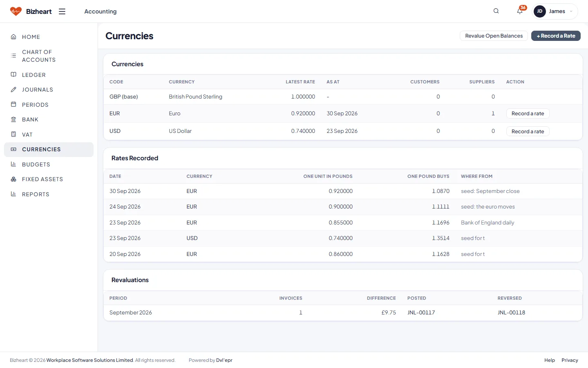
Task: Open notifications bell icon
Action: tap(520, 11)
